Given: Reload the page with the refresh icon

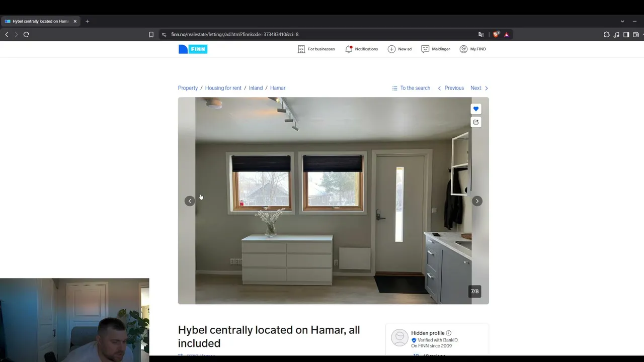Looking at the screenshot, I should 26,34.
